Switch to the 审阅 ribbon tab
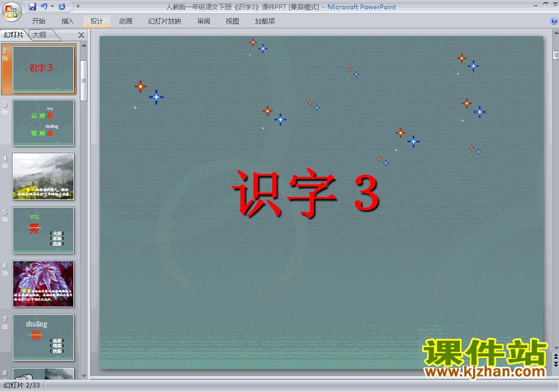 click(204, 21)
